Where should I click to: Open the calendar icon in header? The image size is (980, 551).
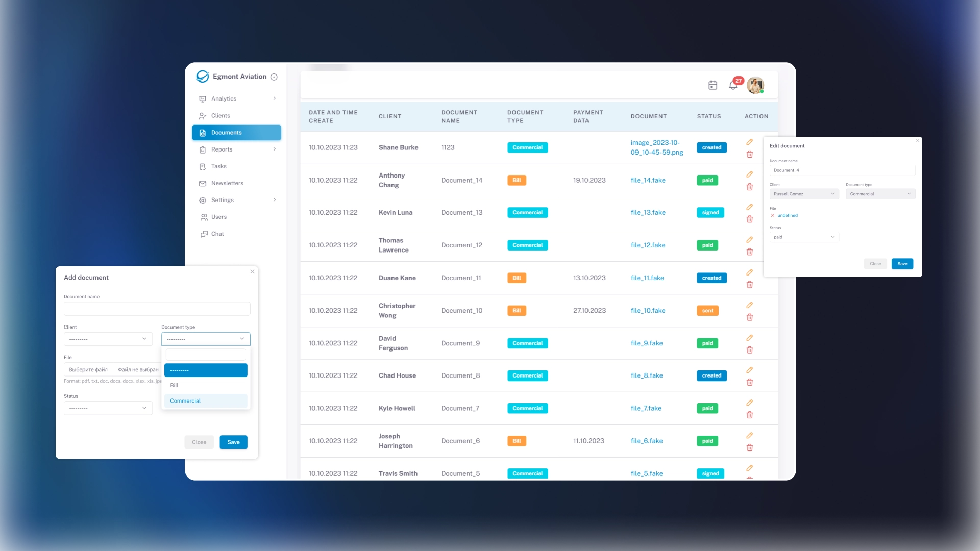pos(713,85)
